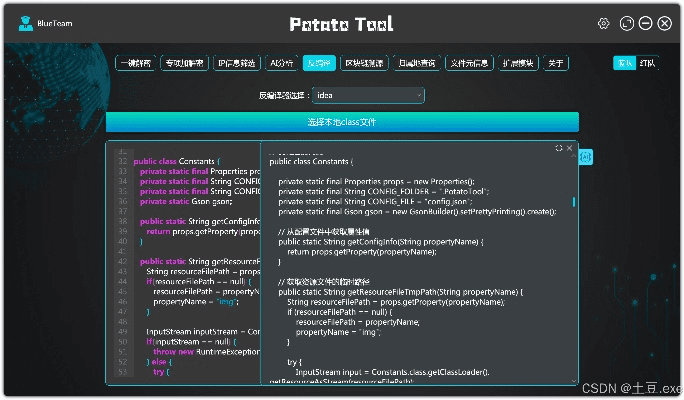Expand the popup code panel fullscreen

559,148
